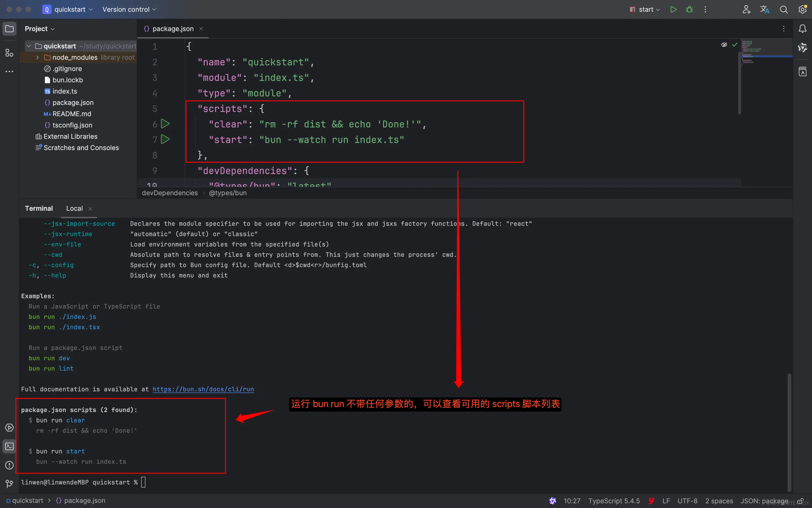This screenshot has height=508, width=812.
Task: Click 10:27 caret position in status bar
Action: tap(572, 501)
